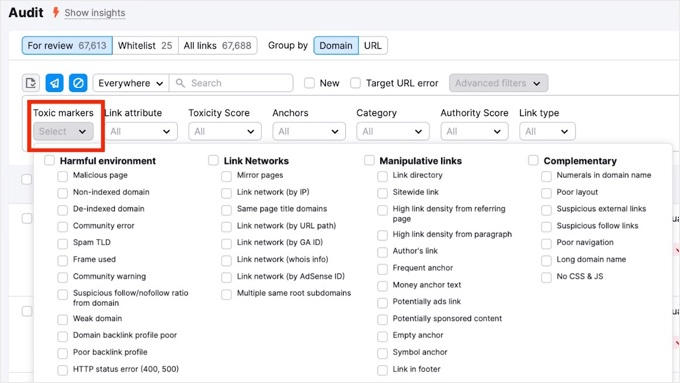The height and width of the screenshot is (383, 680).
Task: Switch to For review tab
Action: (67, 46)
